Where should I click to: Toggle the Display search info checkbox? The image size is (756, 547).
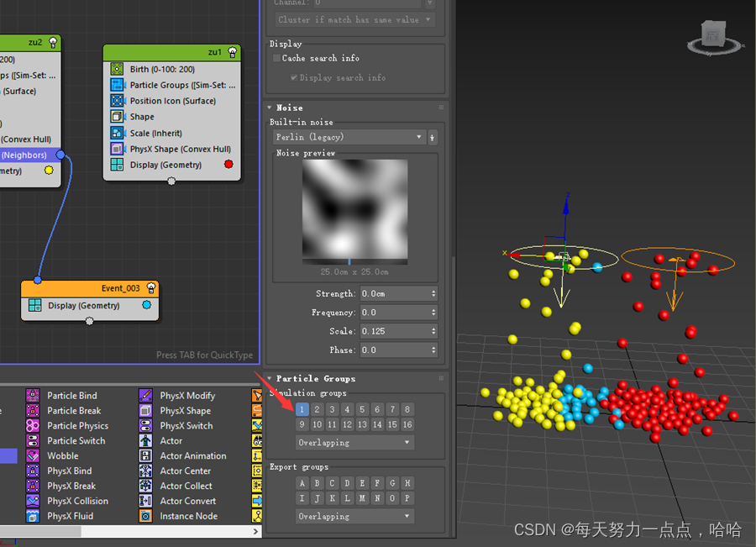294,77
